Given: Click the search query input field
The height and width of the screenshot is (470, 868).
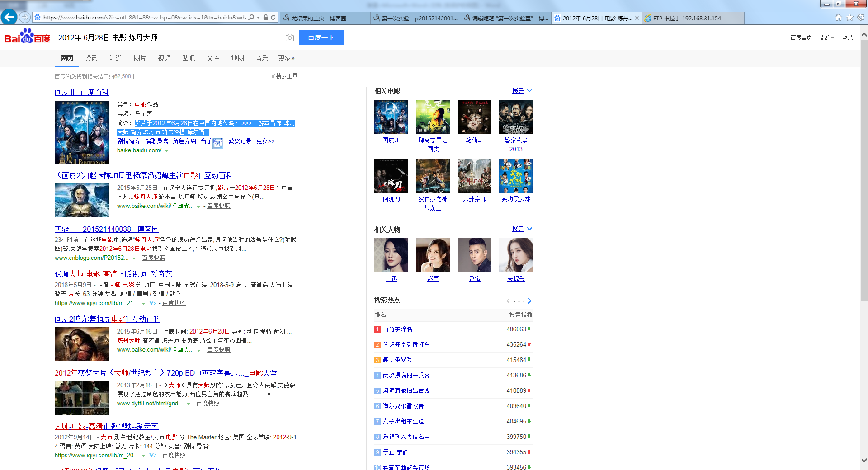Looking at the screenshot, I should 170,38.
